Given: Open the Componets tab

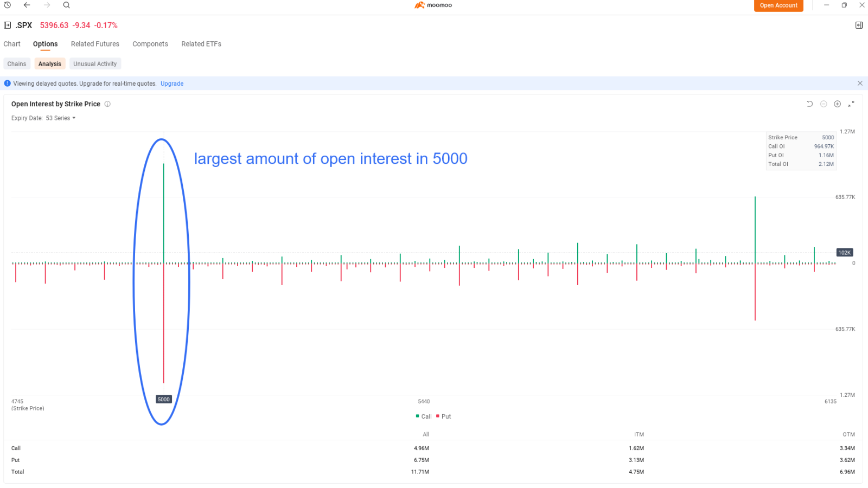Looking at the screenshot, I should tap(150, 44).
